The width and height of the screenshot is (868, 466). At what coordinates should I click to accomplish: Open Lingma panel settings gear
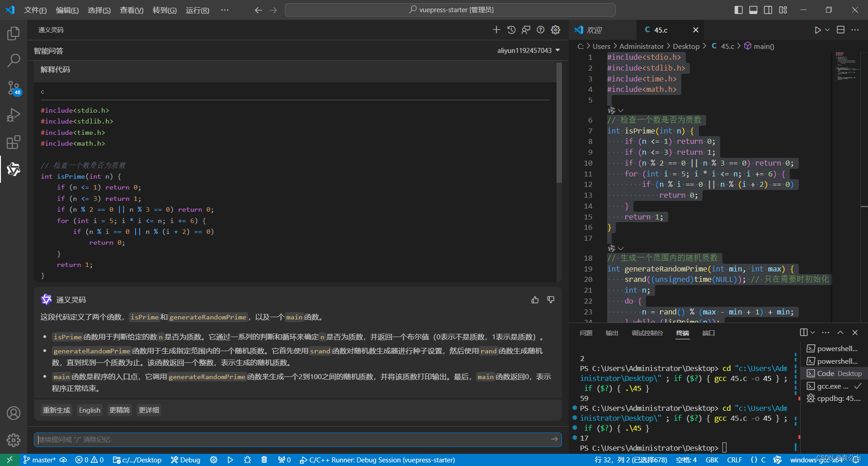(x=556, y=30)
